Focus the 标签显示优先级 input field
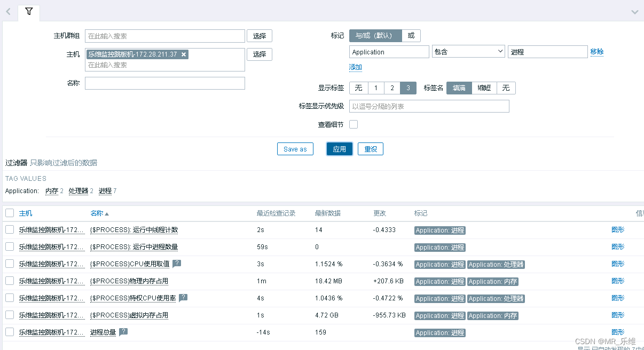This screenshot has width=644, height=350. tap(429, 106)
